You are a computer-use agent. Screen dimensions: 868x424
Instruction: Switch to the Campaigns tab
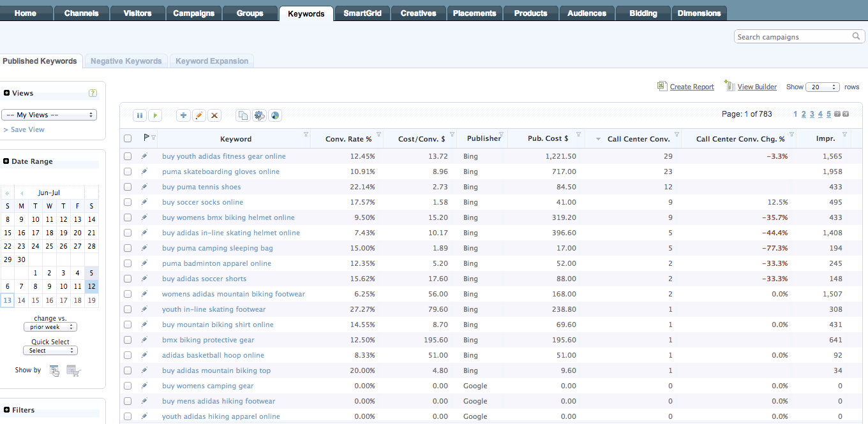(194, 13)
